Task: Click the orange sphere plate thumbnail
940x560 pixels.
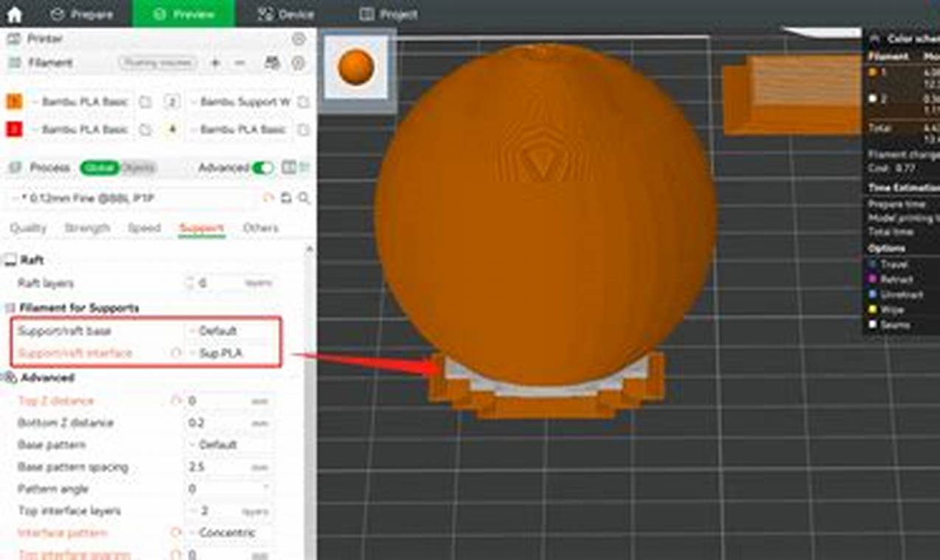Action: [355, 66]
